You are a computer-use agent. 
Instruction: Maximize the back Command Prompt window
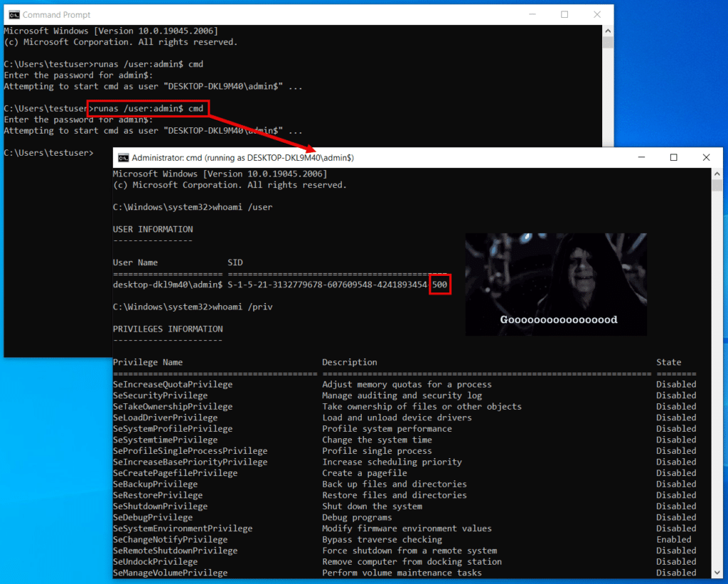(564, 14)
